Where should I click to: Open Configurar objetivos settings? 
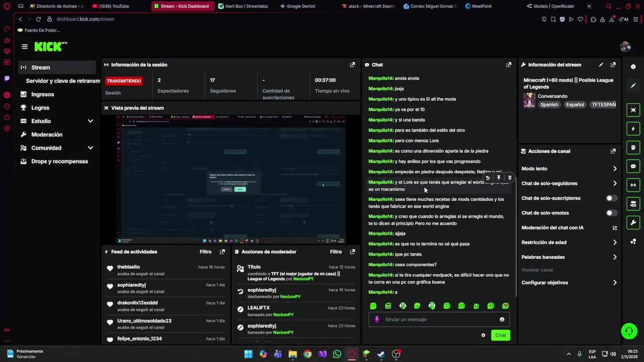[x=569, y=283]
